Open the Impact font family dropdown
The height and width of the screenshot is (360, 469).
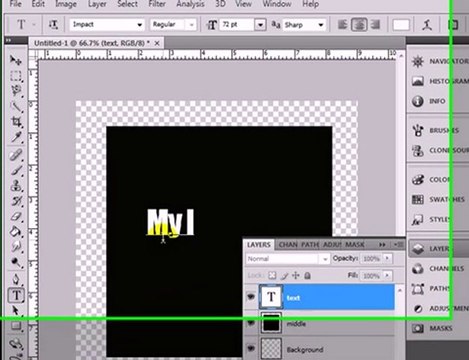(140, 25)
